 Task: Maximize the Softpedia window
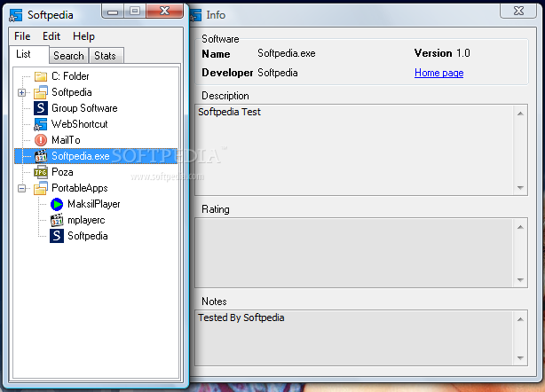(x=135, y=12)
